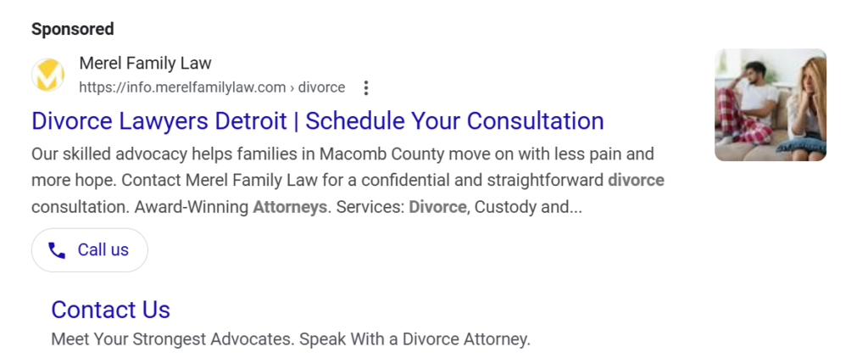Click the "divorce" breadcrumb after the URL
The height and width of the screenshot is (358, 868).
click(321, 87)
